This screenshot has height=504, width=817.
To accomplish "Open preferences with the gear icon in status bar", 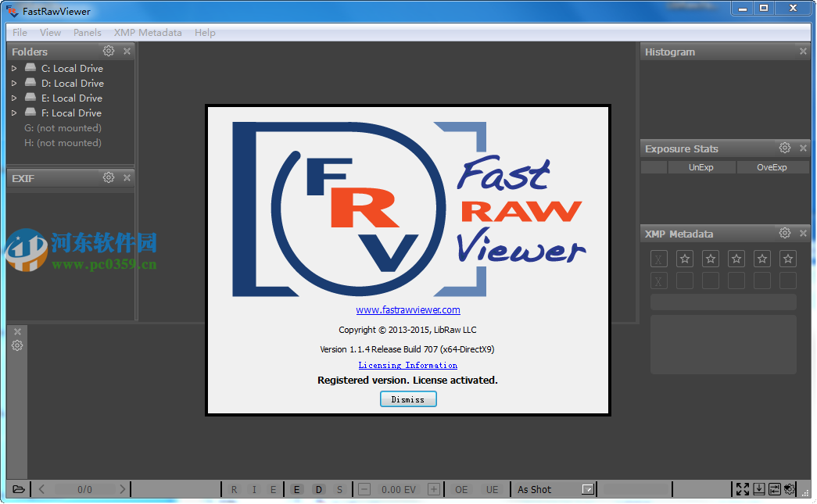I will (x=788, y=489).
